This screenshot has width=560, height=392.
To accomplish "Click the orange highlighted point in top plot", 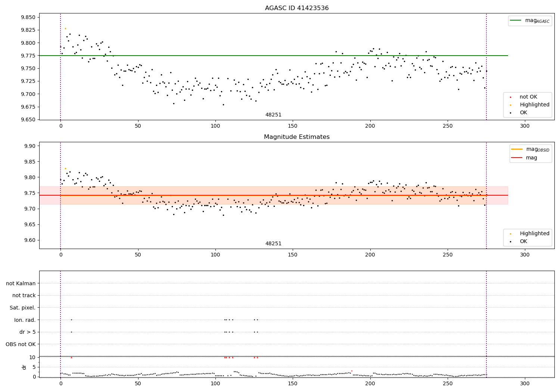I will 65,28.
